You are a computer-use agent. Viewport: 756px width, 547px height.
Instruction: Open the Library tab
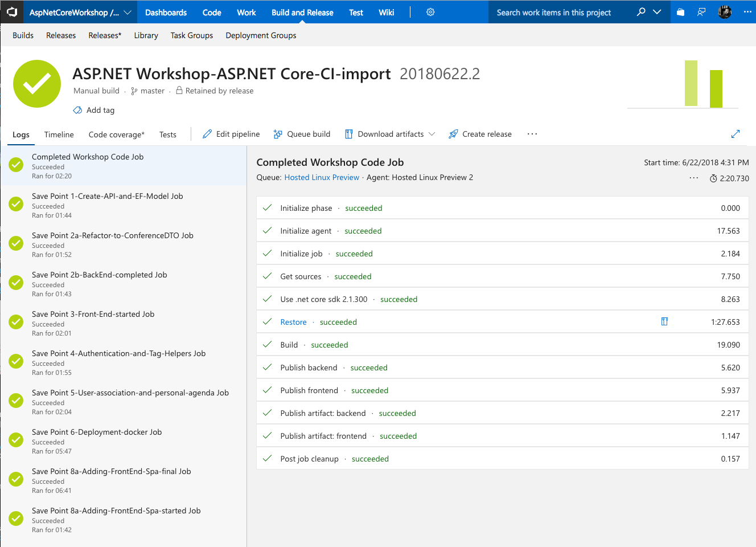coord(146,35)
